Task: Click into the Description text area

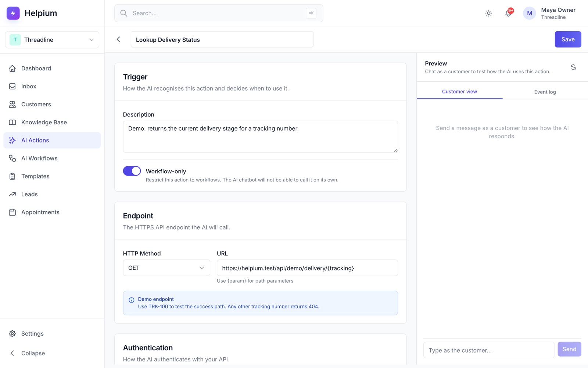Action: (260, 137)
